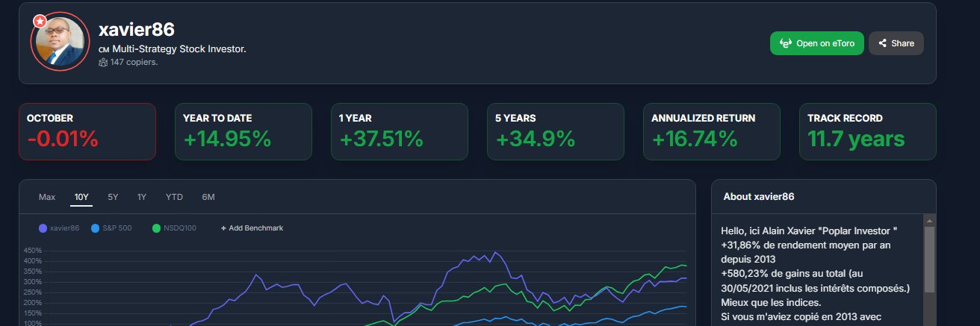
Task: Click the ANNUALIZED RETURN +16.74% card
Action: tap(712, 131)
